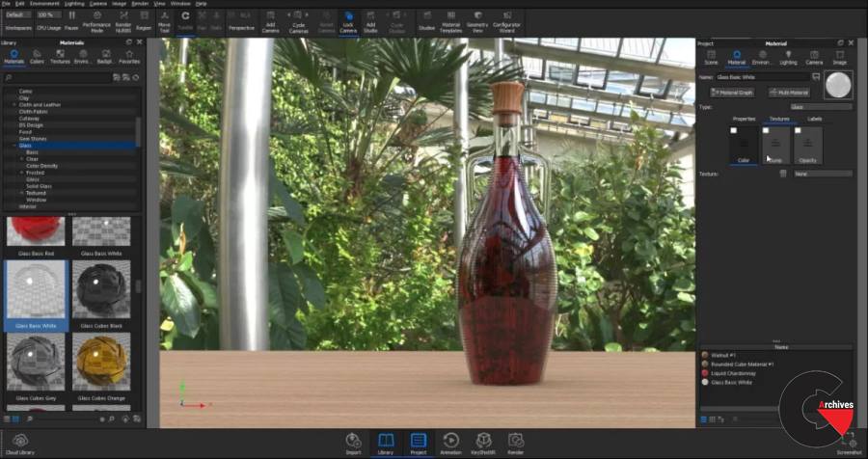The image size is (868, 459).
Task: Toggle Lock Camera in the toolbar
Action: [348, 21]
